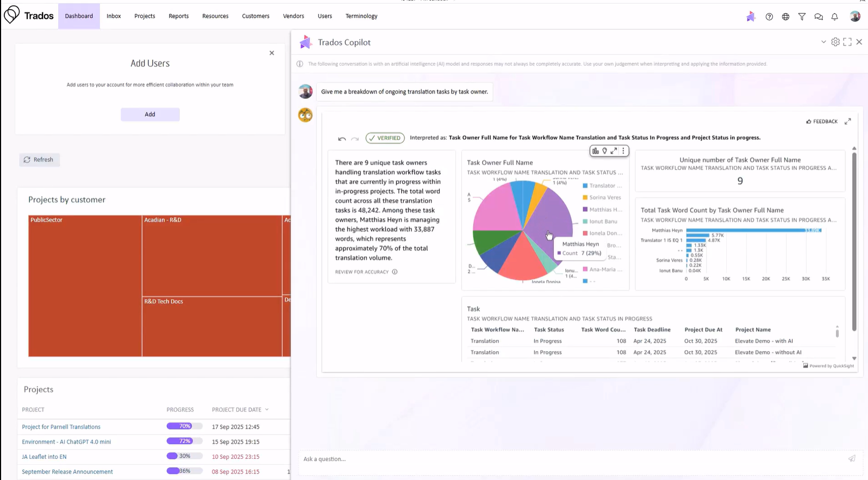Navigate to the Resources tab
Image resolution: width=868 pixels, height=480 pixels.
215,16
